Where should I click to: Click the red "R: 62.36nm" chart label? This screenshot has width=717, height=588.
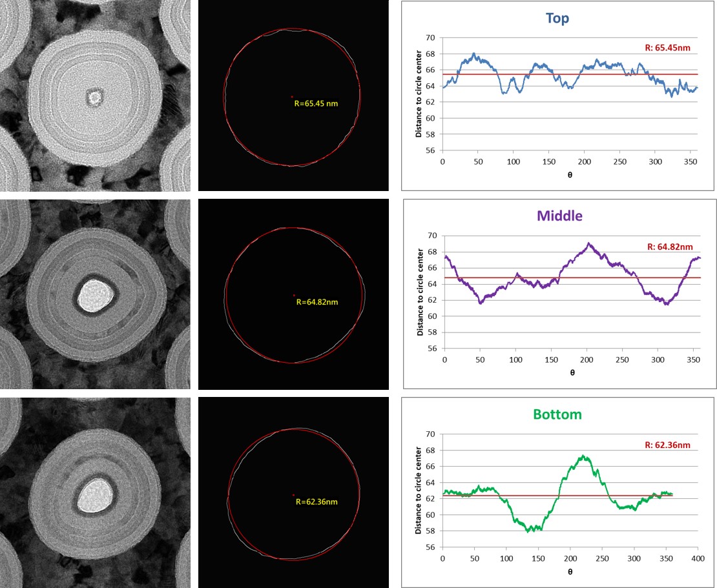tap(669, 445)
